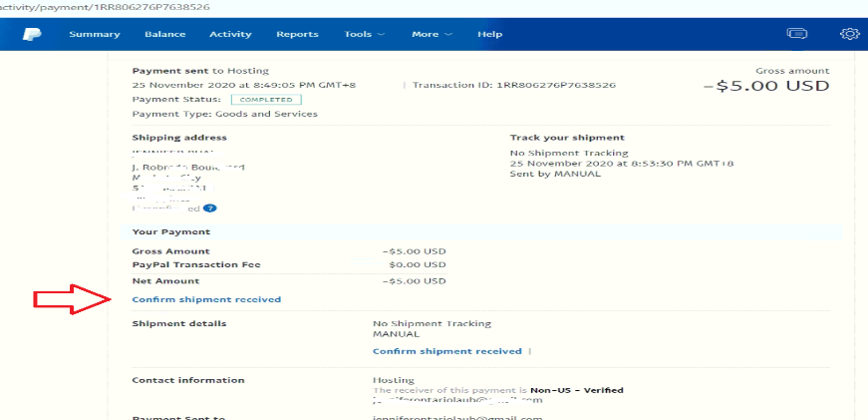
Task: Click the Payment sent to Hosting heading
Action: [200, 71]
